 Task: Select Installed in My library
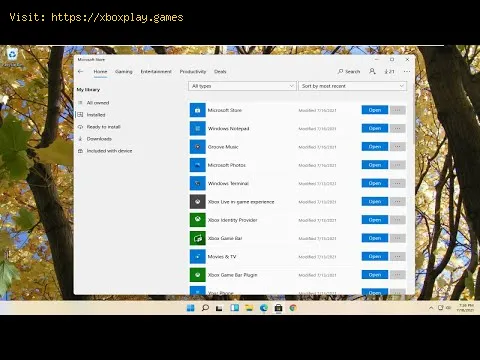click(x=96, y=115)
